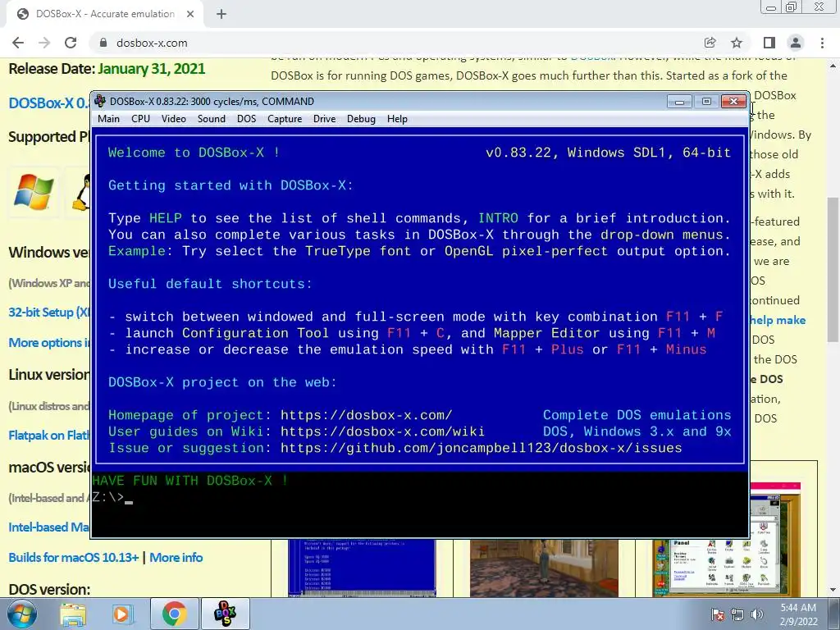Viewport: 840px width, 630px height.
Task: Open File Explorer from taskbar
Action: click(73, 614)
